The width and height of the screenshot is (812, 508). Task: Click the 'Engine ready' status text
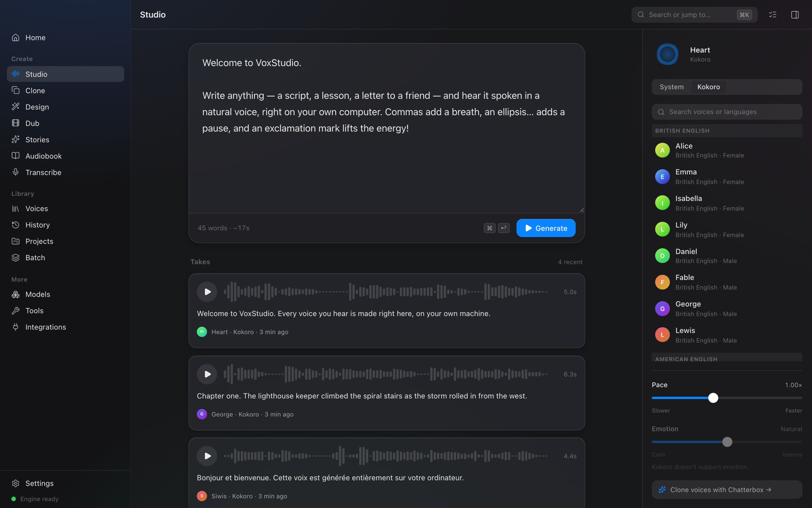[39, 499]
